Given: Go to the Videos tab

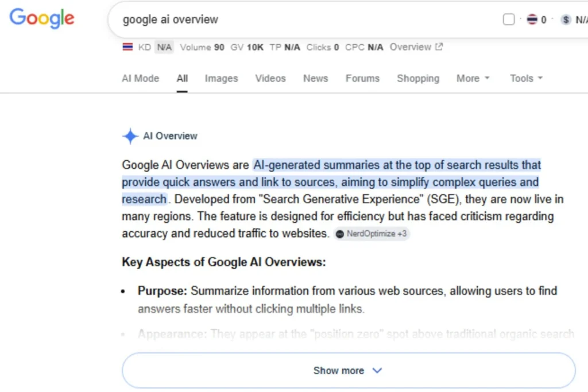Looking at the screenshot, I should [270, 78].
